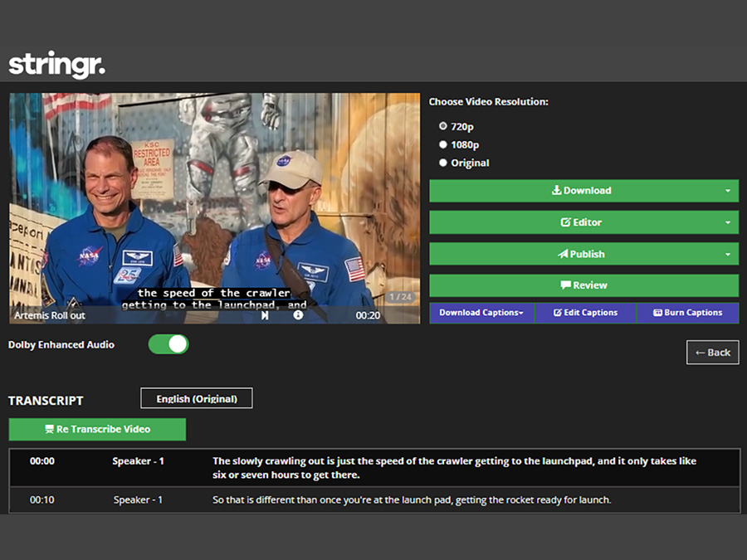Screen dimensions: 747x560
Task: Click the skip-to-next icon in the player
Action: click(265, 314)
